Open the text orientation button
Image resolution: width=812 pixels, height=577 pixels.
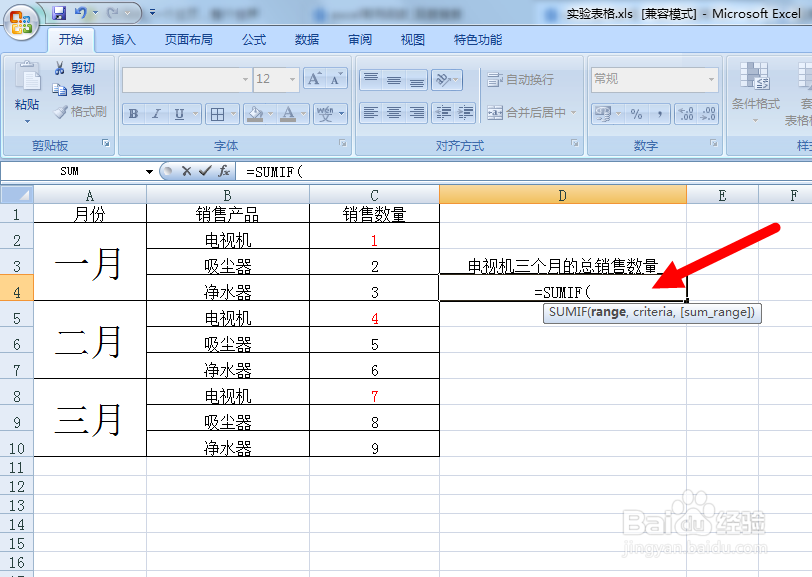tap(446, 79)
